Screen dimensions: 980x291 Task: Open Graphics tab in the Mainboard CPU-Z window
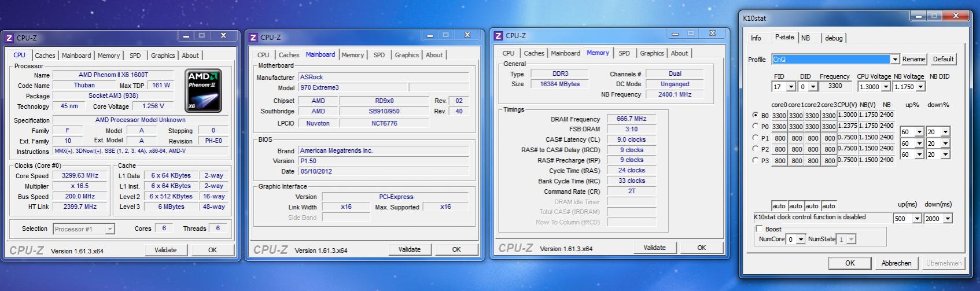point(407,55)
